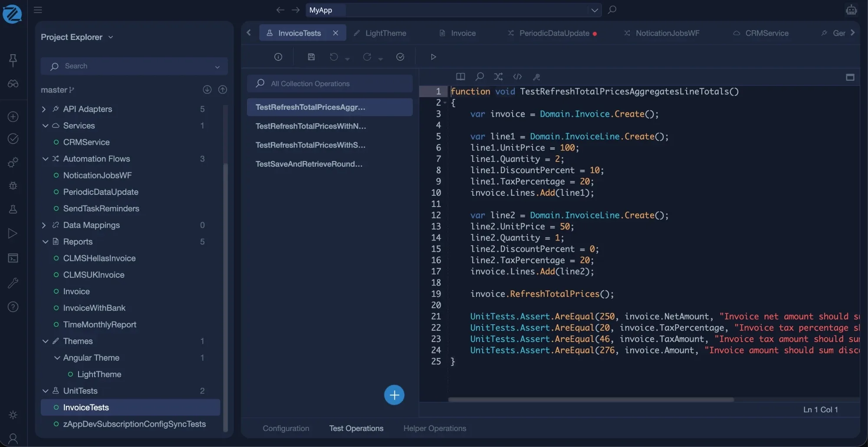Click the code brackets icon
The height and width of the screenshot is (447, 868).
point(517,77)
